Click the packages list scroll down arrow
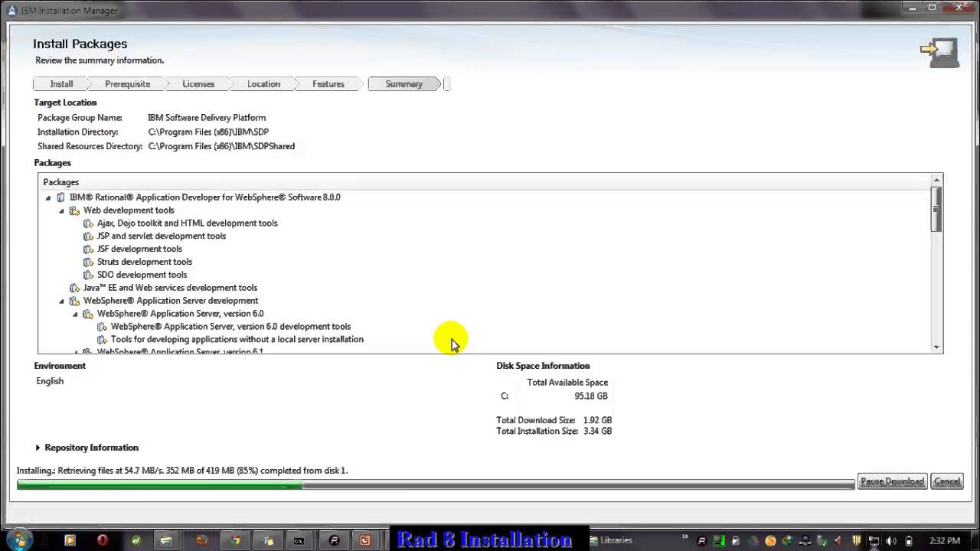Viewport: 980px width, 551px height. pyautogui.click(x=936, y=347)
